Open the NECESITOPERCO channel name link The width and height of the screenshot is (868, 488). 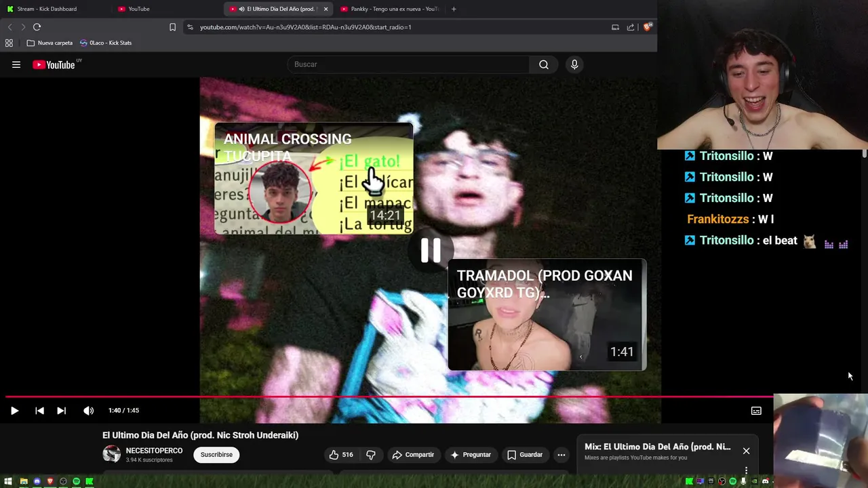pos(154,451)
